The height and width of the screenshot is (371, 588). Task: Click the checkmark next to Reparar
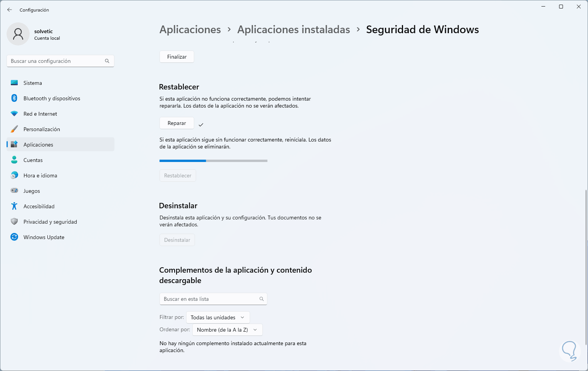[x=201, y=125]
